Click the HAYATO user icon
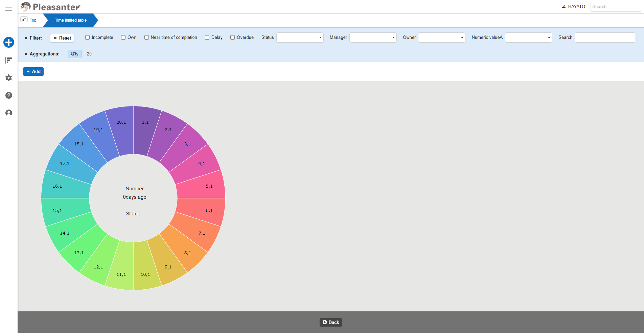The height and width of the screenshot is (333, 644). [x=564, y=6]
